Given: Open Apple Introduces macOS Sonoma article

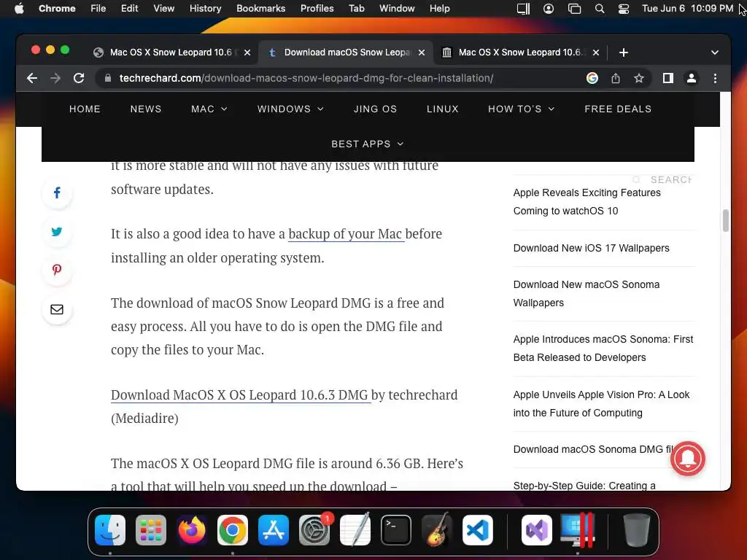Looking at the screenshot, I should click(603, 348).
